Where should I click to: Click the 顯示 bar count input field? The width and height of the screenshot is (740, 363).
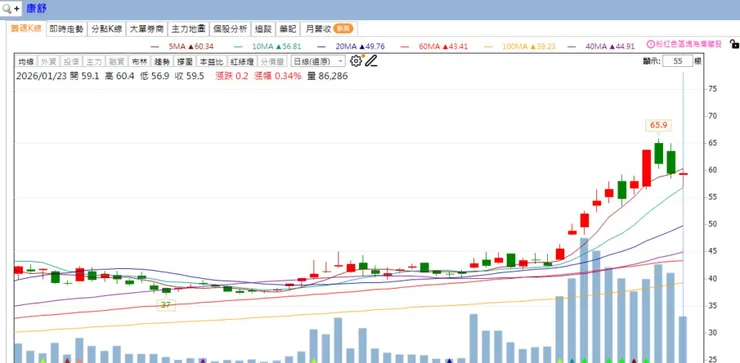click(x=677, y=61)
